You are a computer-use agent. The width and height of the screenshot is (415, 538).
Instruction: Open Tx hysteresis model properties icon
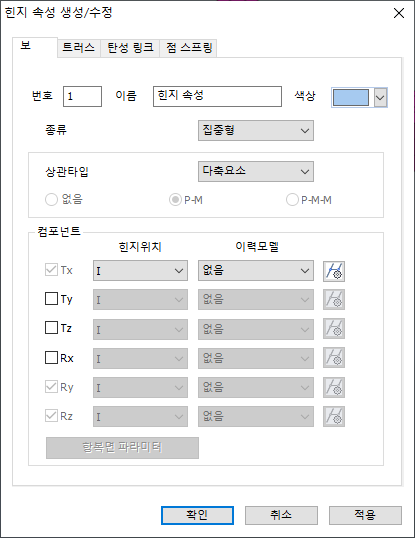point(334,271)
